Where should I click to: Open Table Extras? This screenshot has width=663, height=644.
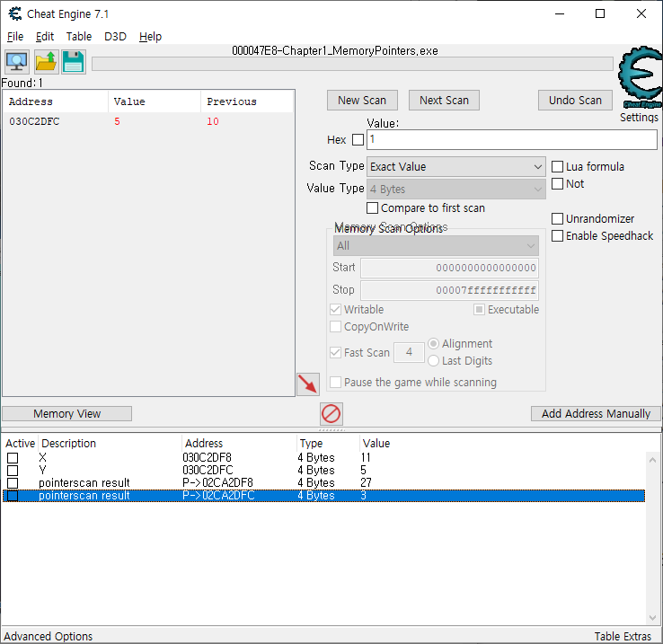pos(623,636)
